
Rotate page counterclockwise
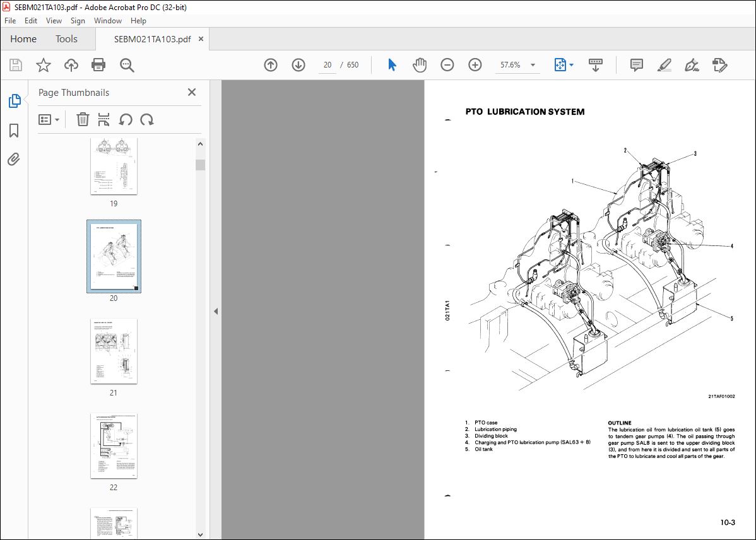pos(126,120)
